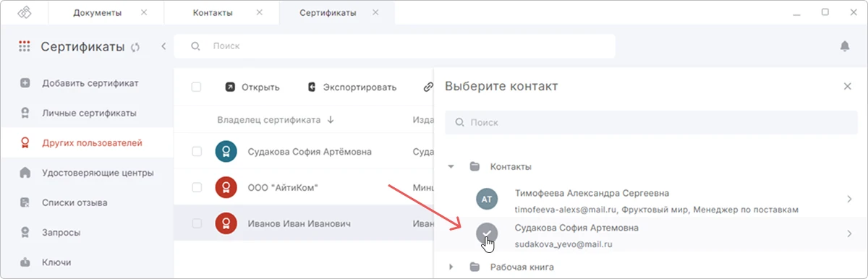Select the Сертификаты tab

pyautogui.click(x=328, y=12)
